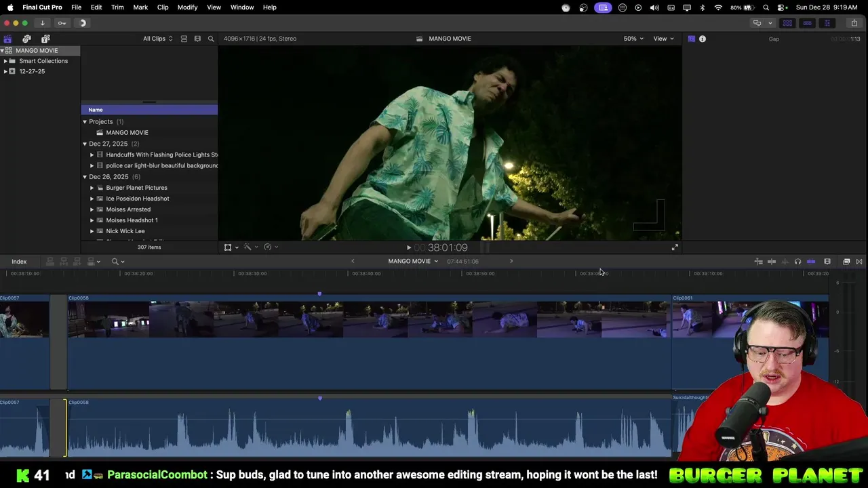Open the Clip menu

point(163,7)
